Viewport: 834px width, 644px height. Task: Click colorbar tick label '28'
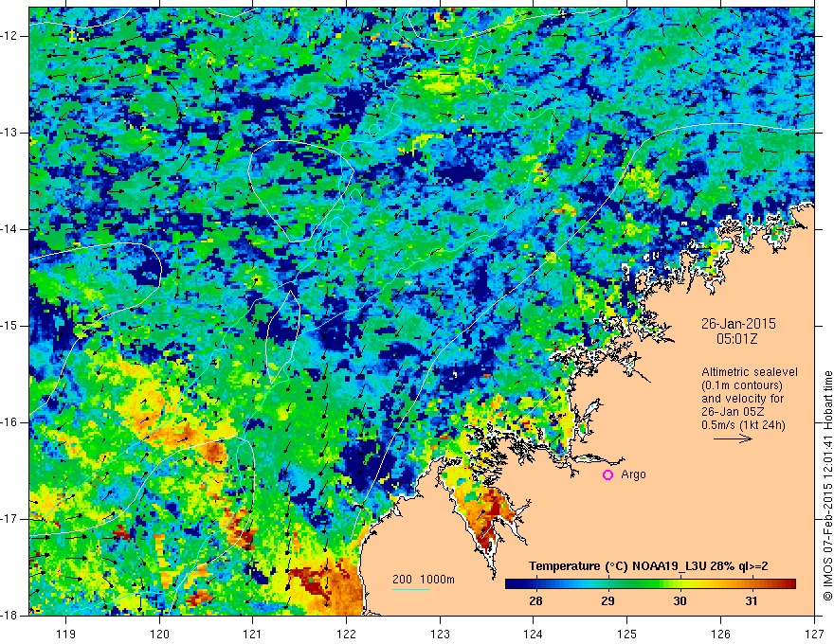coord(535,601)
